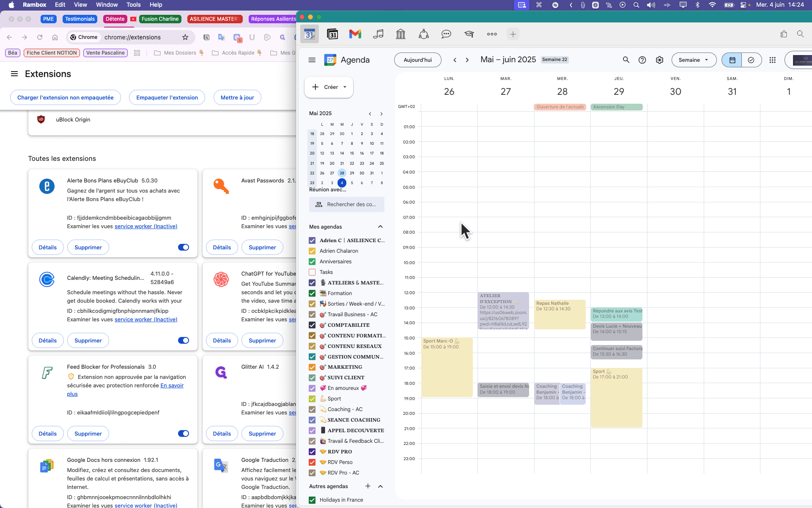
Task: Switch to Tasks view checkmark icon
Action: [751, 60]
